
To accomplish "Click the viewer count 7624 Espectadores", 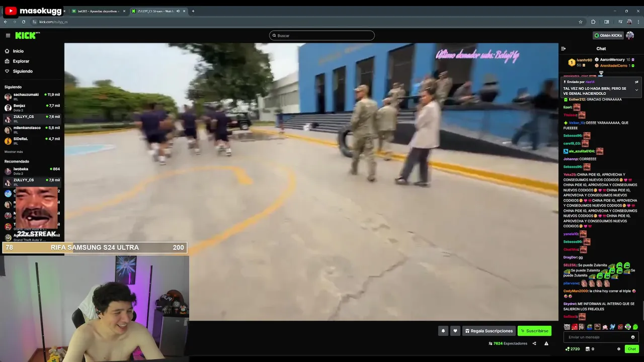I will [x=508, y=343].
